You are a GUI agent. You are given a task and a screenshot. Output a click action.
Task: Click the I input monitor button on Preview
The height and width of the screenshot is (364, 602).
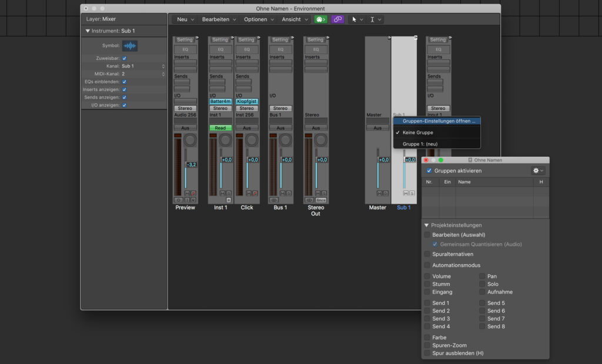(x=187, y=200)
